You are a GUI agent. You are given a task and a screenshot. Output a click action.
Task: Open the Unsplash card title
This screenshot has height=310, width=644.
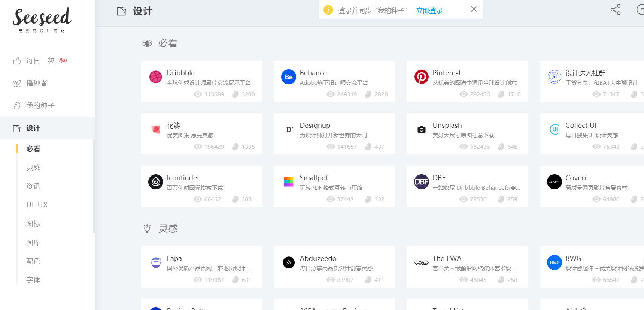click(447, 125)
